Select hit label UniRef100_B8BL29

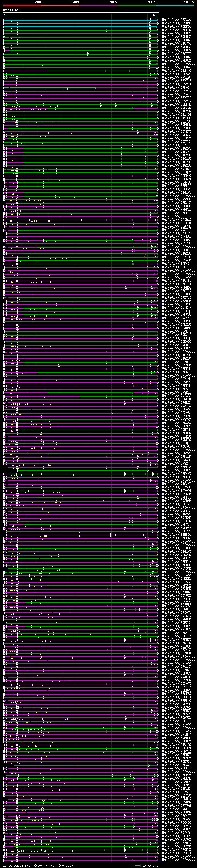coord(177,186)
